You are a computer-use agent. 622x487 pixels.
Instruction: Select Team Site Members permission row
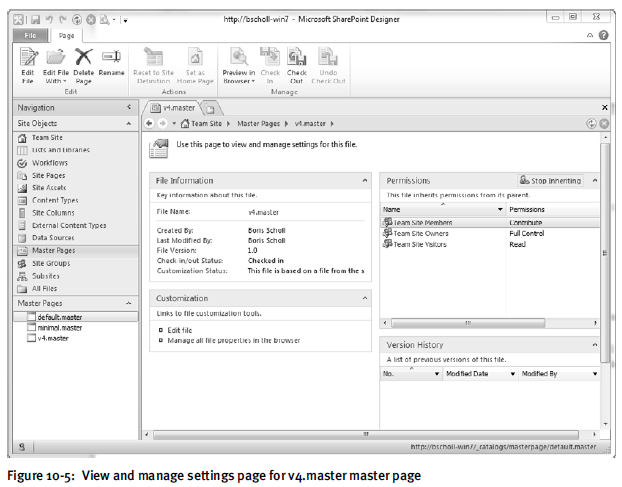[490, 222]
